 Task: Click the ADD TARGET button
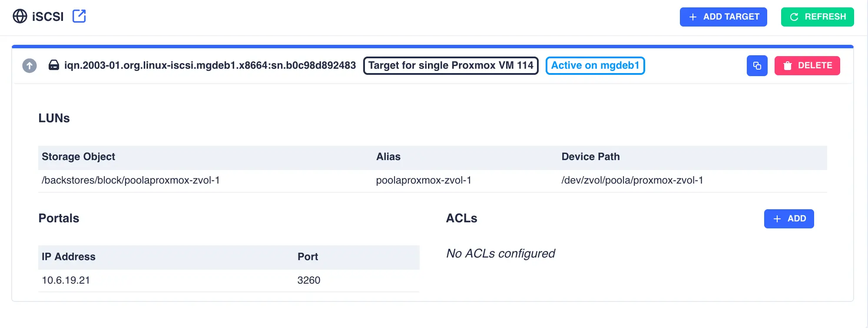pos(723,17)
